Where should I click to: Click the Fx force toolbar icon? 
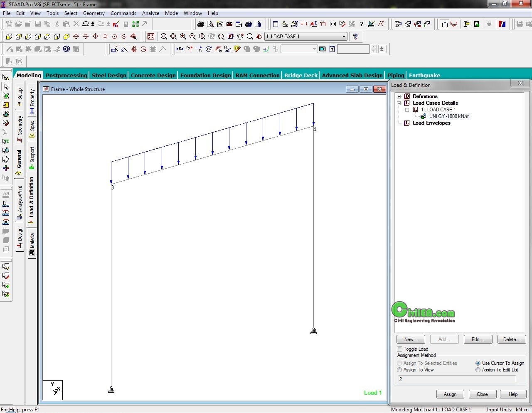pyautogui.click(x=180, y=49)
